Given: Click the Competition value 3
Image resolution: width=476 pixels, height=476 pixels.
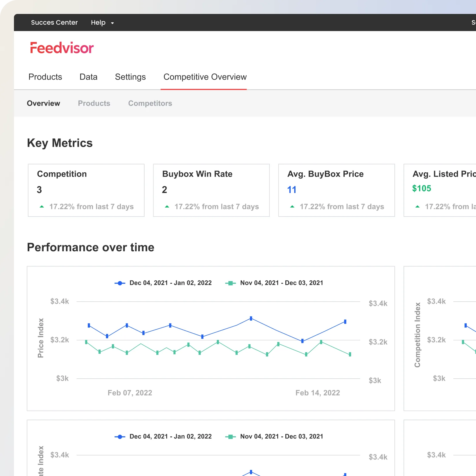Looking at the screenshot, I should coord(39,190).
